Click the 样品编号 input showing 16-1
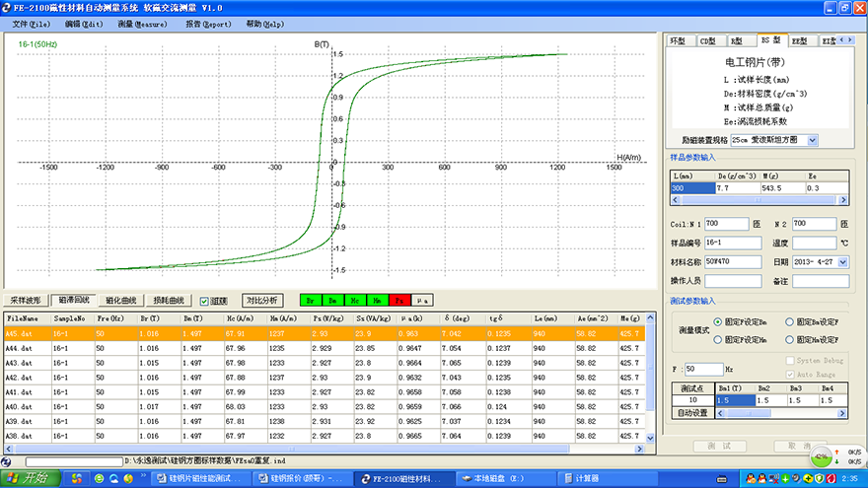This screenshot has width=868, height=488. [x=732, y=243]
